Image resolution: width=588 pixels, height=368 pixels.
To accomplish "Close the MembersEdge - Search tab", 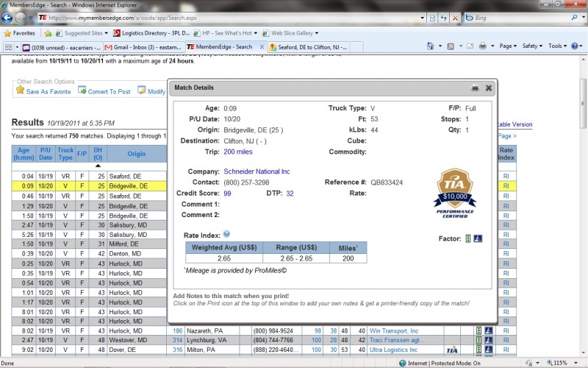I will click(262, 47).
